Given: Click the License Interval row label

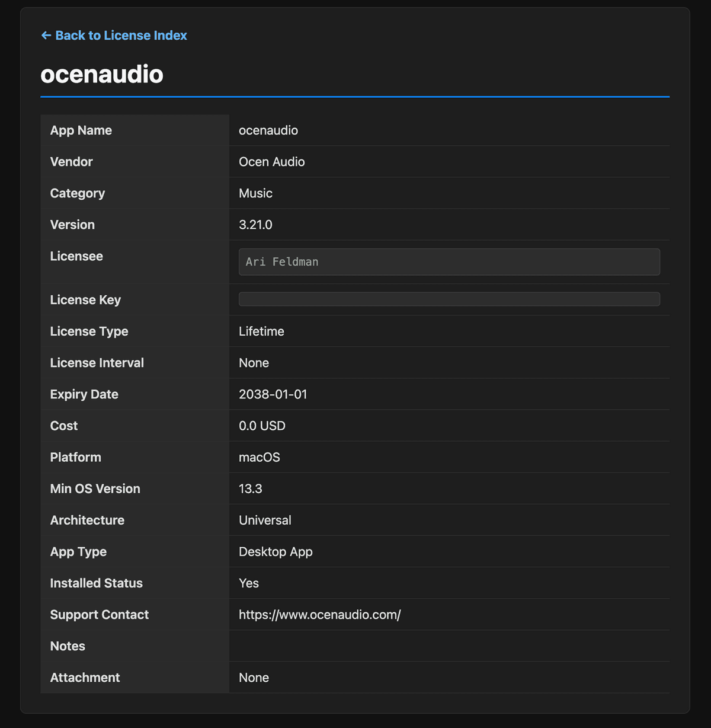Looking at the screenshot, I should click(97, 363).
